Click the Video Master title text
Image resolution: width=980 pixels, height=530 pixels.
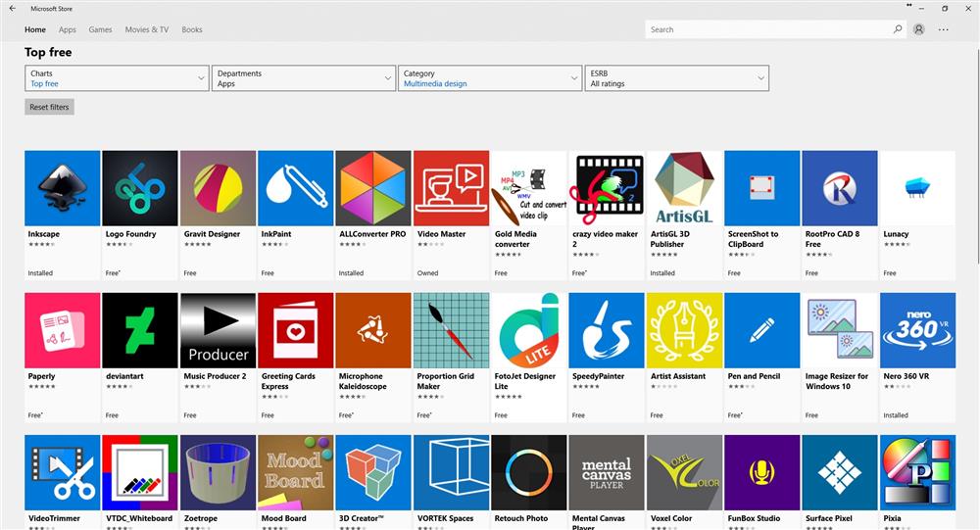click(x=441, y=234)
